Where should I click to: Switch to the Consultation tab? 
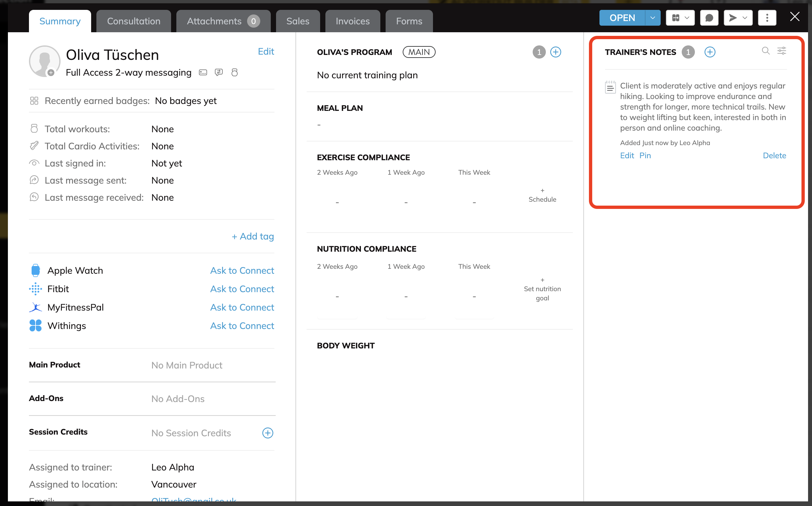[134, 21]
